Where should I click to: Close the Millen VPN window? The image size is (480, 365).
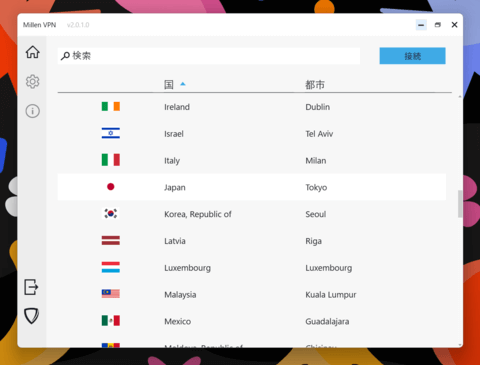tap(454, 25)
